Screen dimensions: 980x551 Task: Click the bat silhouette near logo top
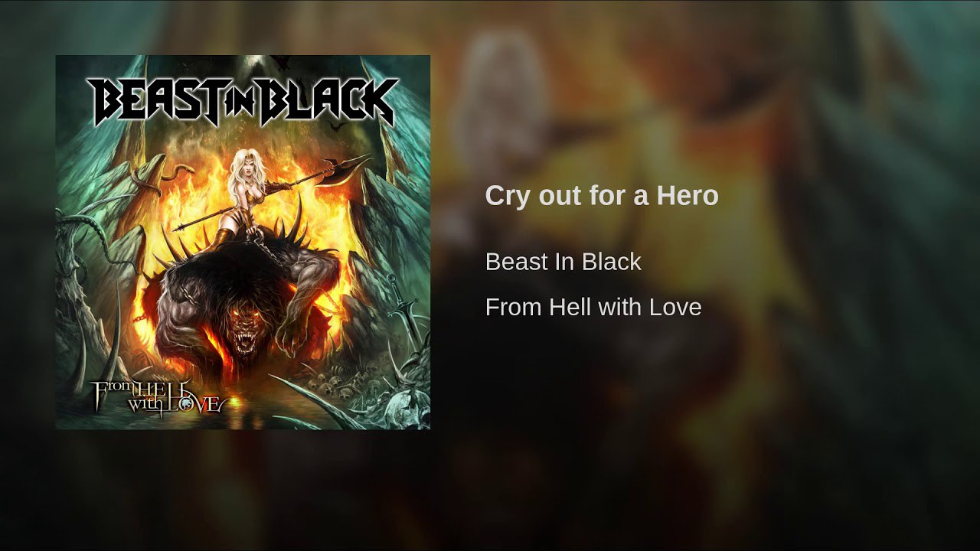pyautogui.click(x=335, y=124)
